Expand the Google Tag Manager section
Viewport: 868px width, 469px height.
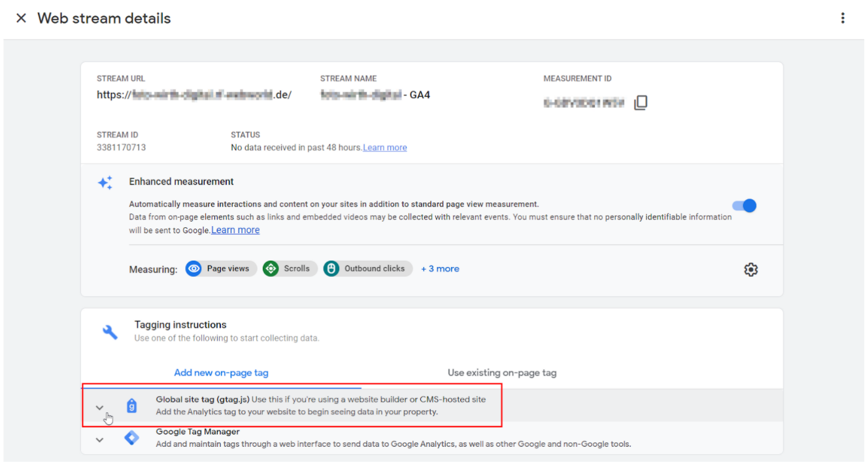[x=99, y=440]
